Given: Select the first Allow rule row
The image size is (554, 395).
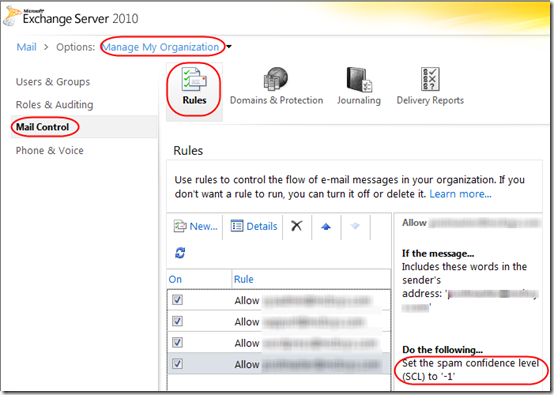Looking at the screenshot, I should click(279, 300).
